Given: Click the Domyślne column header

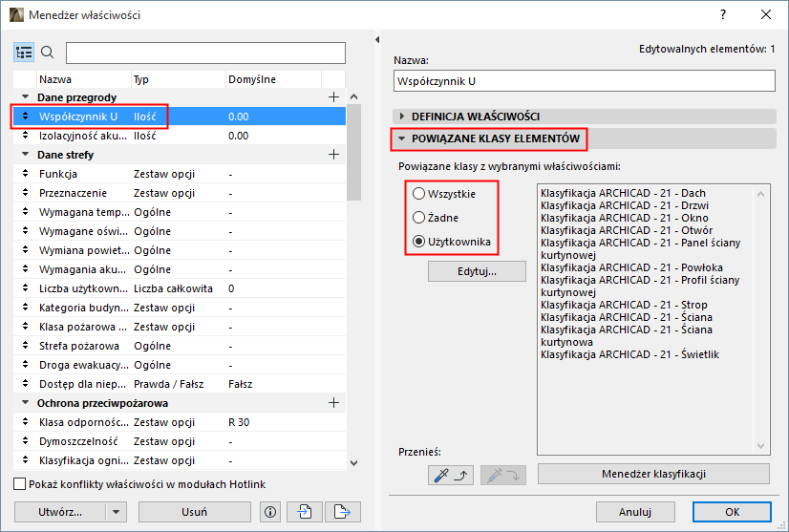Looking at the screenshot, I should click(273, 79).
